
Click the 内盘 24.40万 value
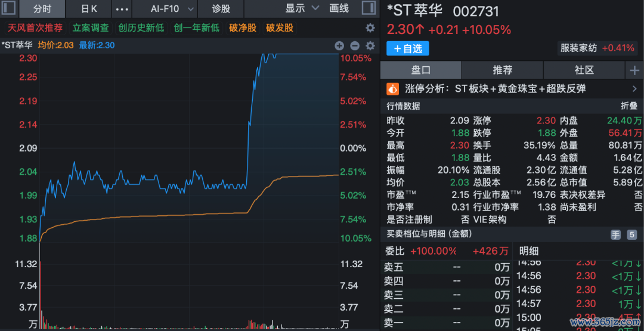pos(625,120)
